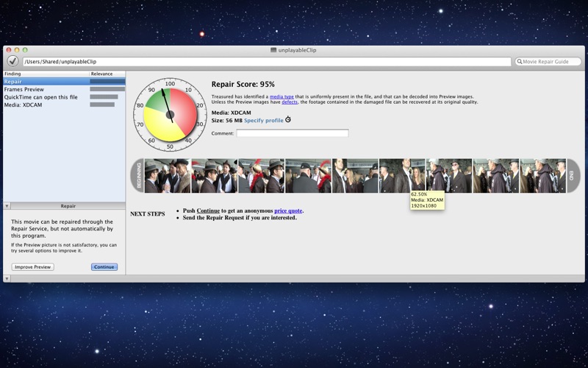Viewport: 588px width, 368px height.
Task: Click the last preview frame before END
Action: point(542,176)
